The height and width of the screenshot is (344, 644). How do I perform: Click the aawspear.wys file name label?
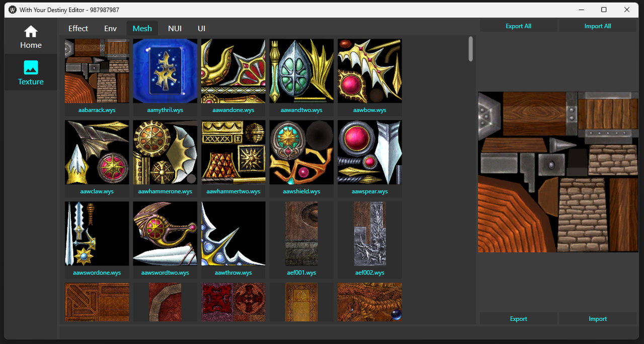[x=370, y=191]
